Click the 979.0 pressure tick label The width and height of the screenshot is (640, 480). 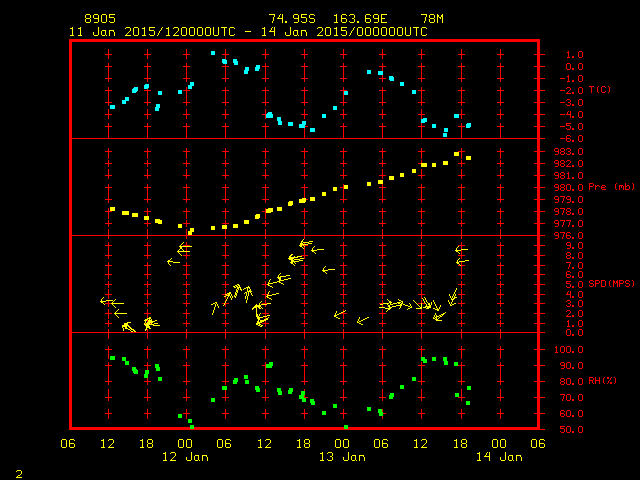coord(568,200)
